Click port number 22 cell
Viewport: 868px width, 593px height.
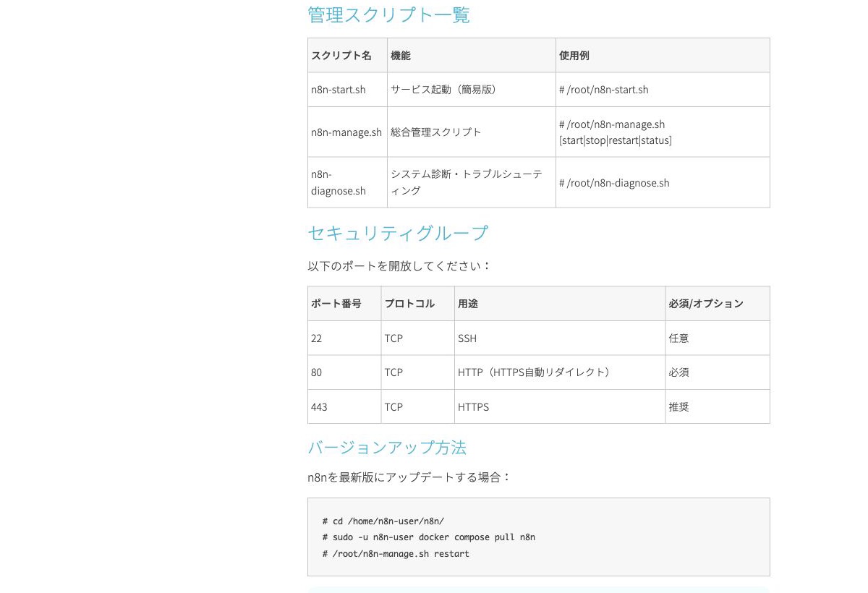tap(344, 338)
